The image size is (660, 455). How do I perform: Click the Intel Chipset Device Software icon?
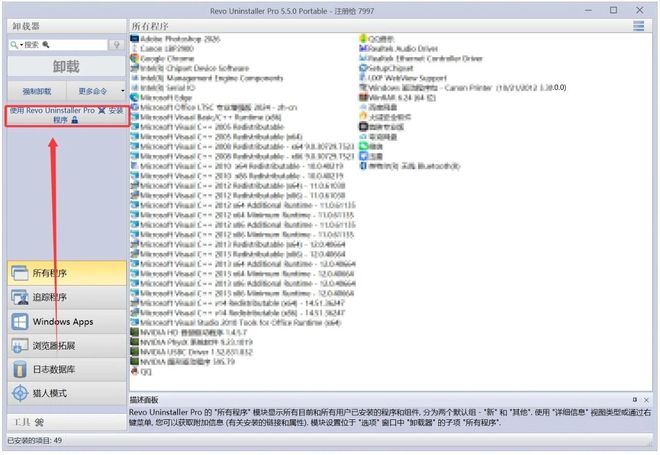(x=135, y=68)
